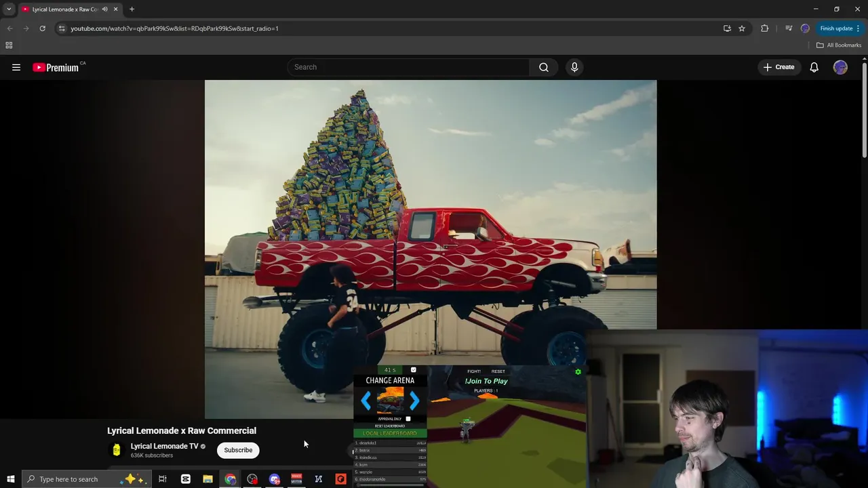View site information icon in address bar
The image size is (868, 488).
point(62,28)
